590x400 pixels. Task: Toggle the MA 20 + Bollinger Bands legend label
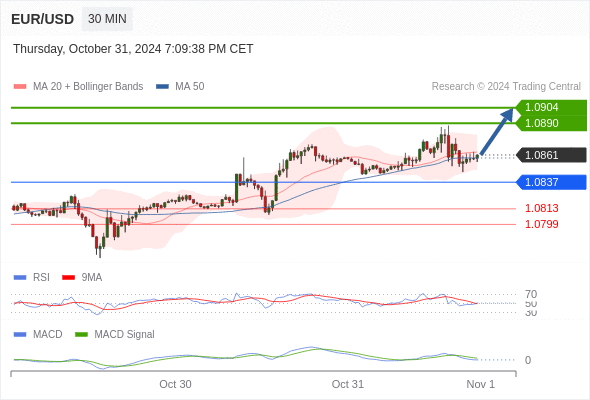pos(88,87)
